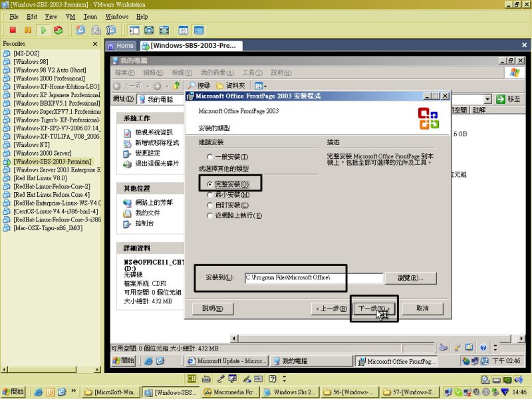
Task: Click 控制台 link
Action: [x=144, y=223]
